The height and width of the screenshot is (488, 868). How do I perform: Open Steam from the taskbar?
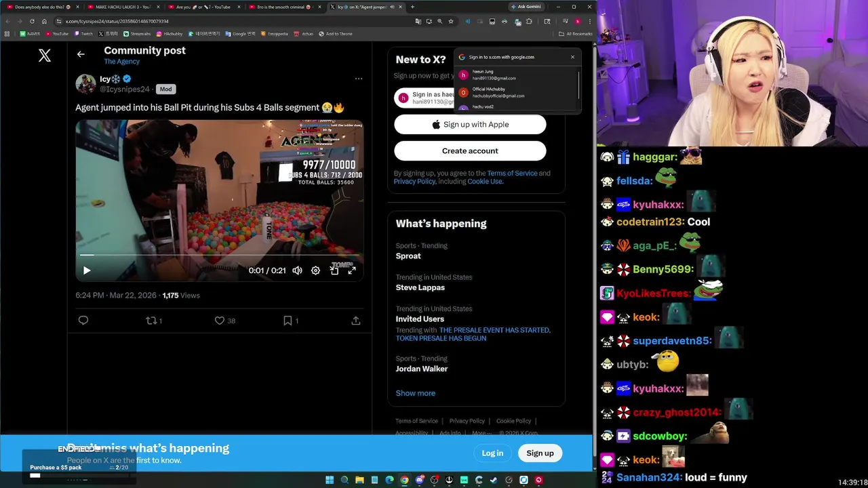point(494,480)
